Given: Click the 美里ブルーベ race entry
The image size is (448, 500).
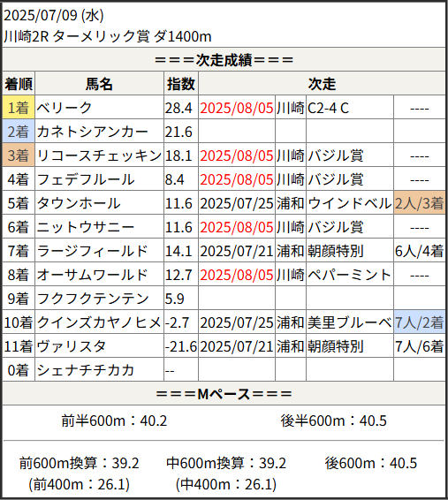Looking at the screenshot, I should click(350, 322).
